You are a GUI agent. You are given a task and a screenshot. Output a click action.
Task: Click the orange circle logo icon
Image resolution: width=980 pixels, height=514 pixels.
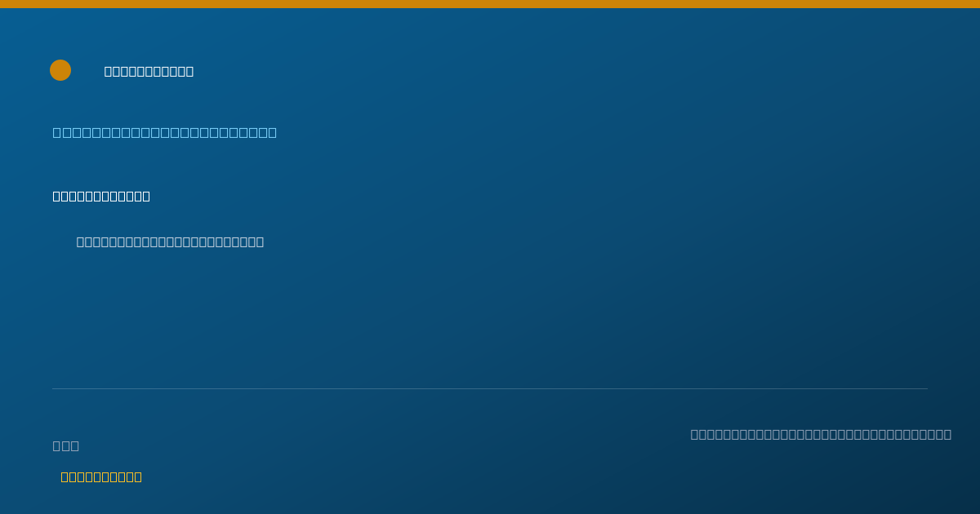pyautogui.click(x=60, y=70)
